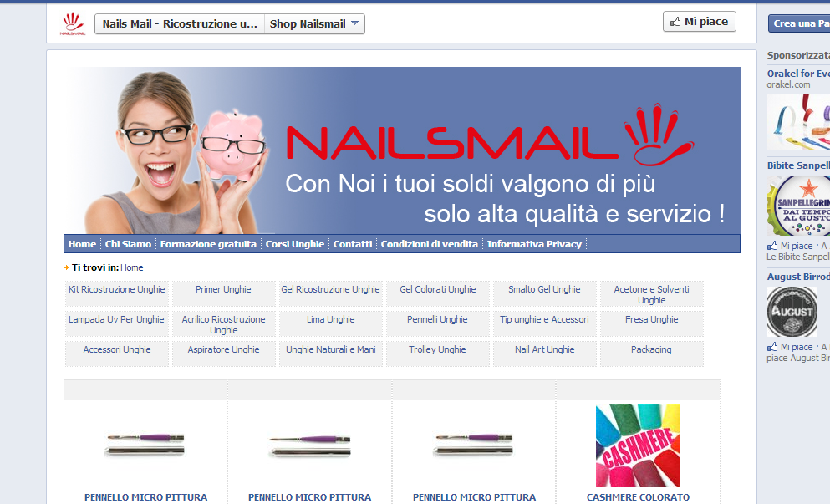Open Tip unghie e Accessori category
This screenshot has height=504, width=830.
pos(544,320)
